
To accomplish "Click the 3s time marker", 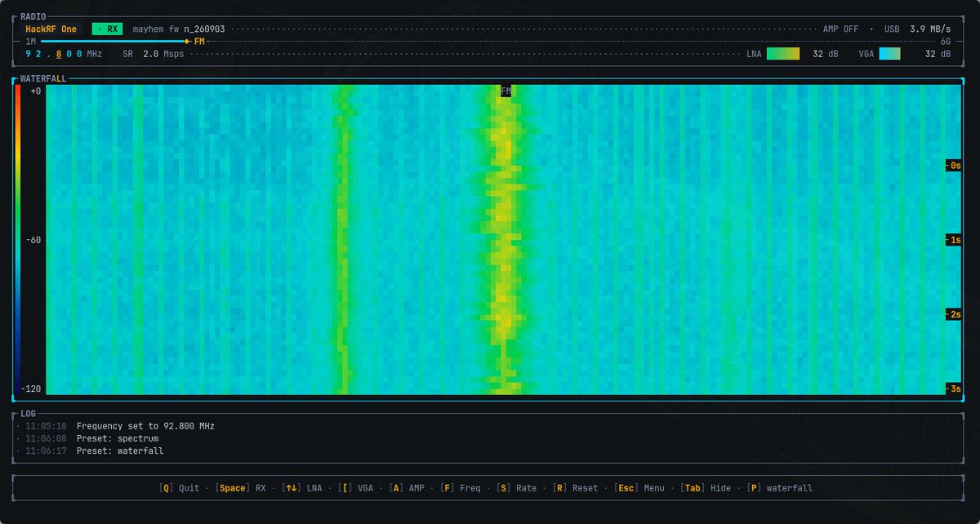I will point(954,389).
